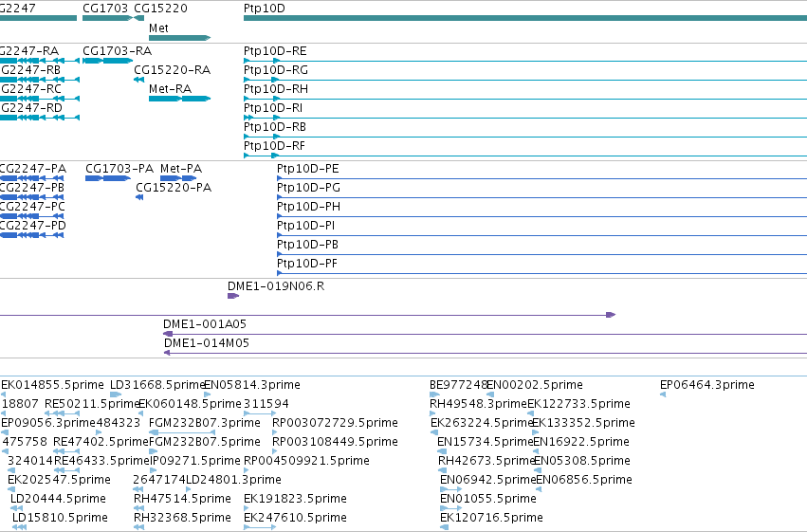Click the Met-PA protein label

point(181,169)
